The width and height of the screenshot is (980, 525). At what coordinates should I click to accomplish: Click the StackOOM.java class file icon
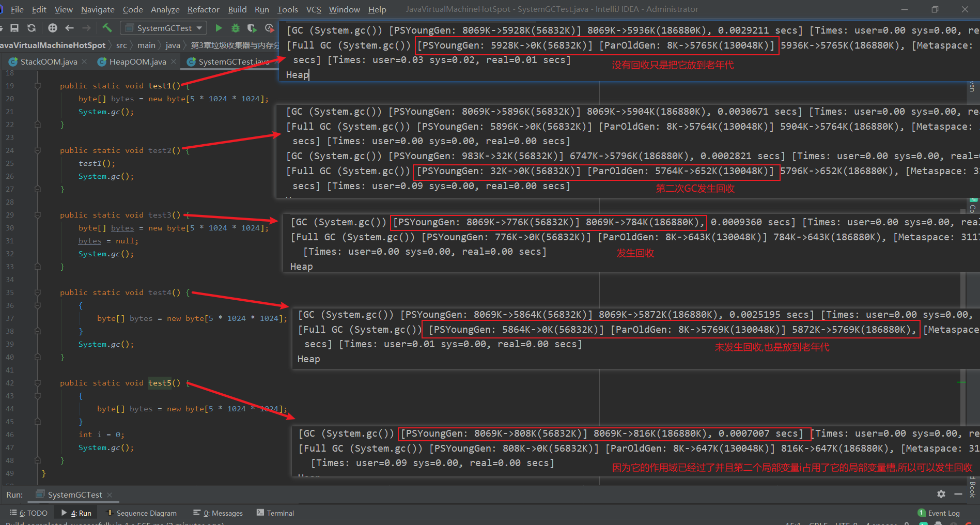tap(13, 61)
